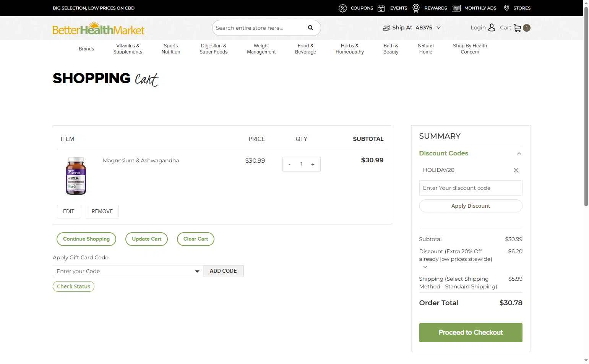Click the $5.99 shipping amount
Image resolution: width=589 pixels, height=364 pixels.
click(515, 279)
